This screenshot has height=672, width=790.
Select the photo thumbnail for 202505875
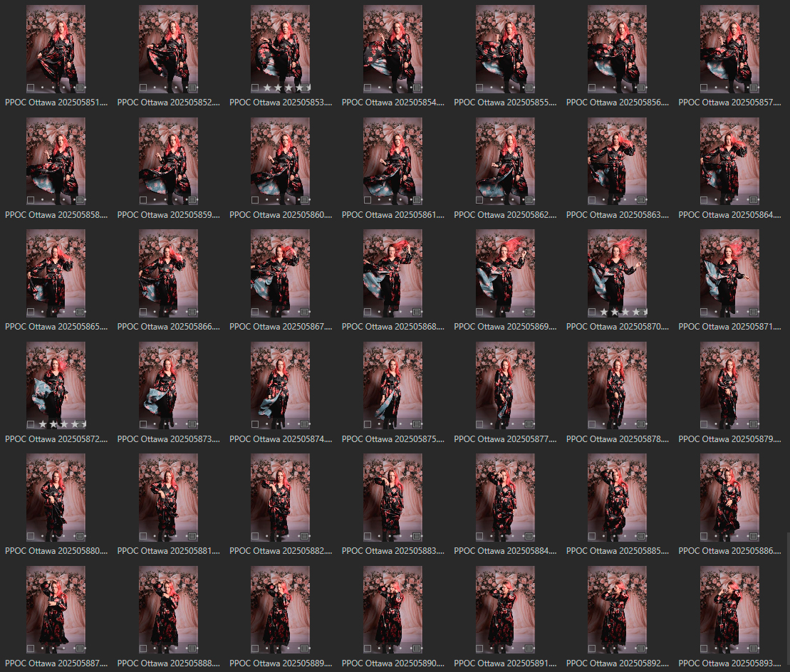[393, 381]
